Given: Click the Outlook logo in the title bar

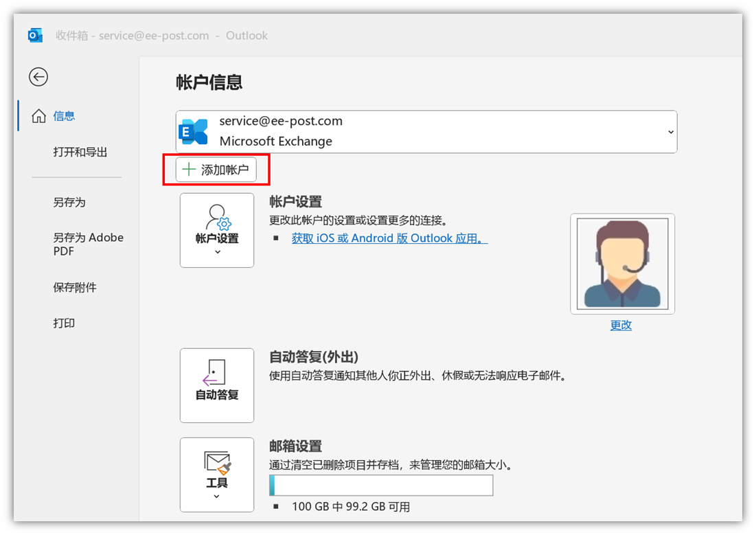Looking at the screenshot, I should (x=35, y=36).
